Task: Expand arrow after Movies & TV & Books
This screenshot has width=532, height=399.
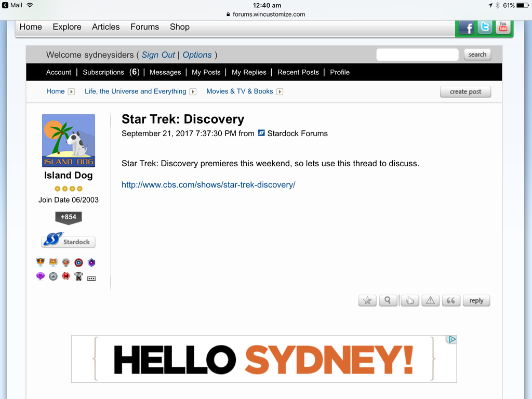Action: point(280,91)
